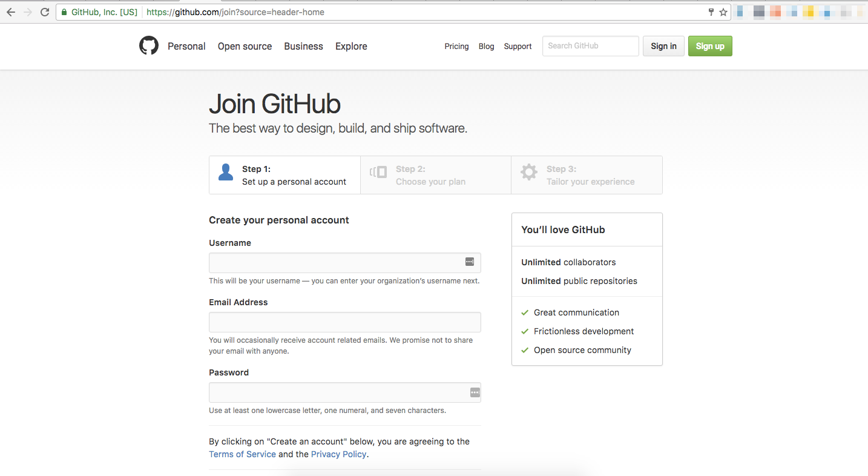Click the plan cards icon for Step 2
The height and width of the screenshot is (476, 868).
tap(378, 172)
